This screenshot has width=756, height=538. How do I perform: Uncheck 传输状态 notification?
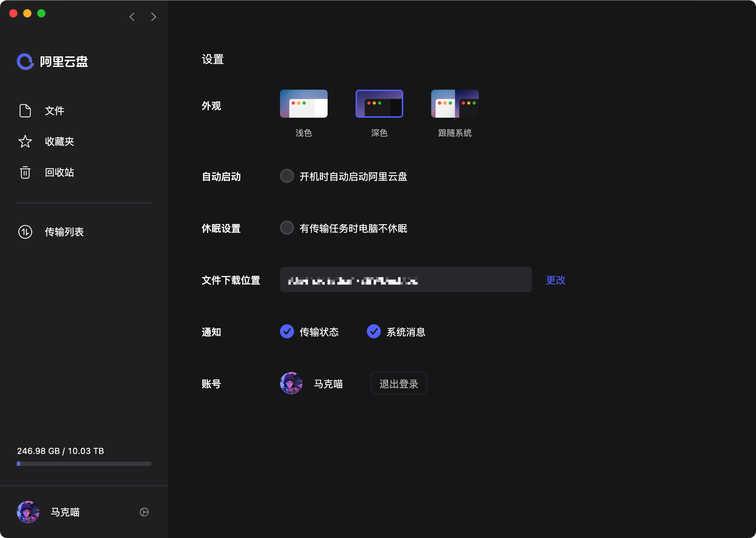click(287, 332)
